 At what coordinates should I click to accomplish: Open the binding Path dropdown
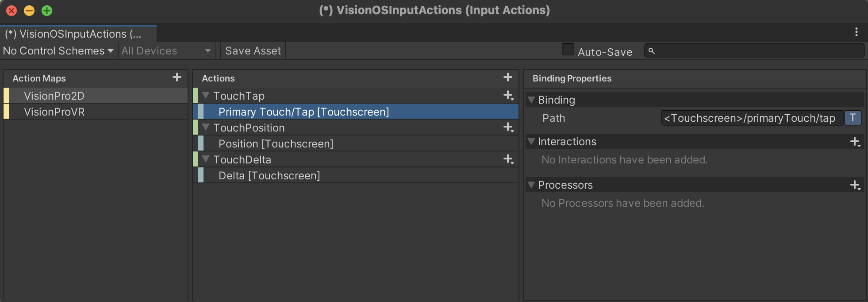(x=752, y=118)
